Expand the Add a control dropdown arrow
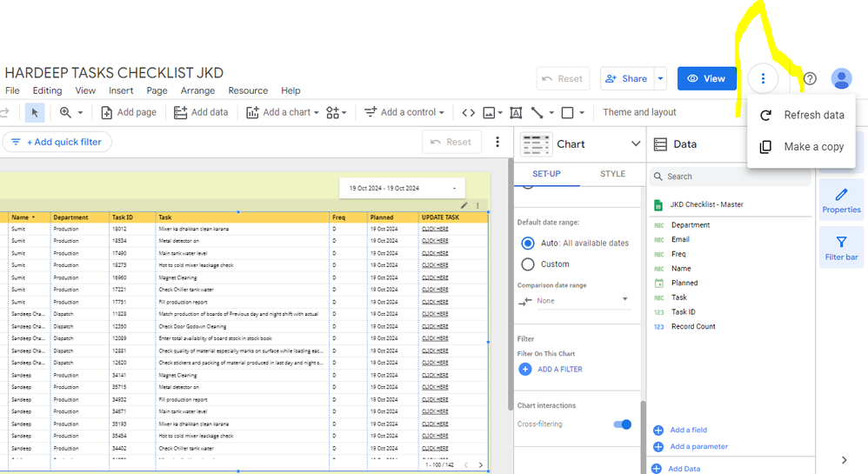Image resolution: width=868 pixels, height=474 pixels. click(441, 112)
